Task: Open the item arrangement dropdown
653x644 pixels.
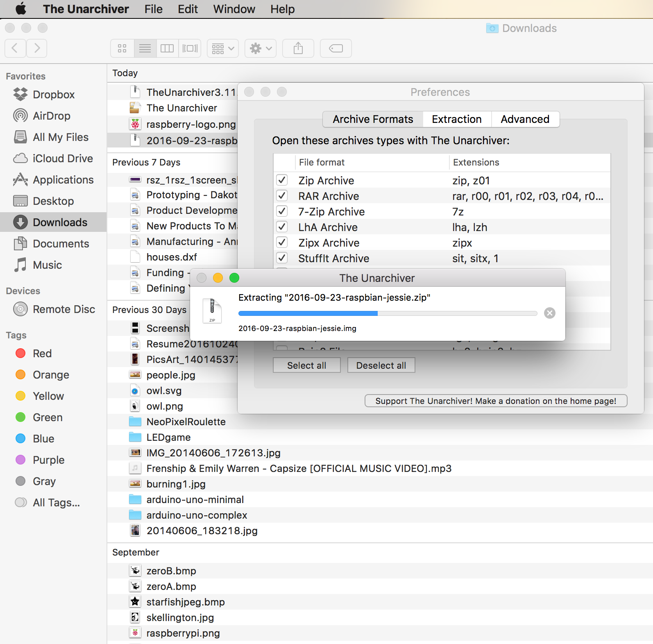Action: [x=223, y=48]
